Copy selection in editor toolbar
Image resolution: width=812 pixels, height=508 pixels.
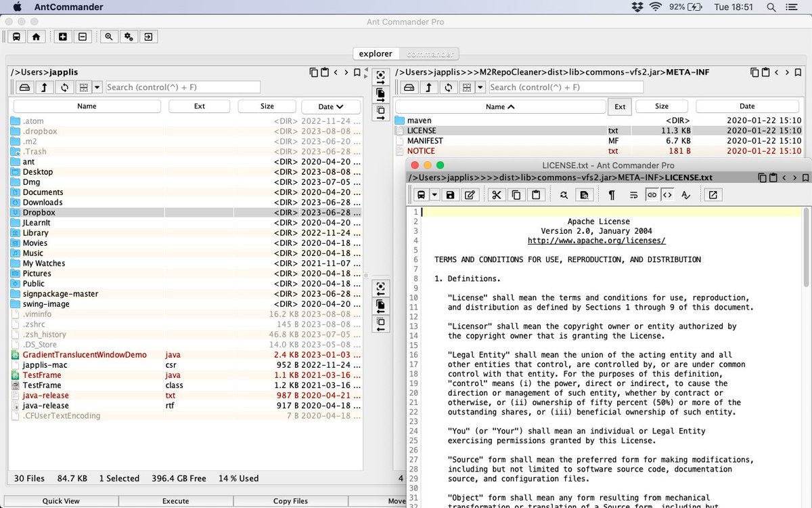tap(516, 195)
